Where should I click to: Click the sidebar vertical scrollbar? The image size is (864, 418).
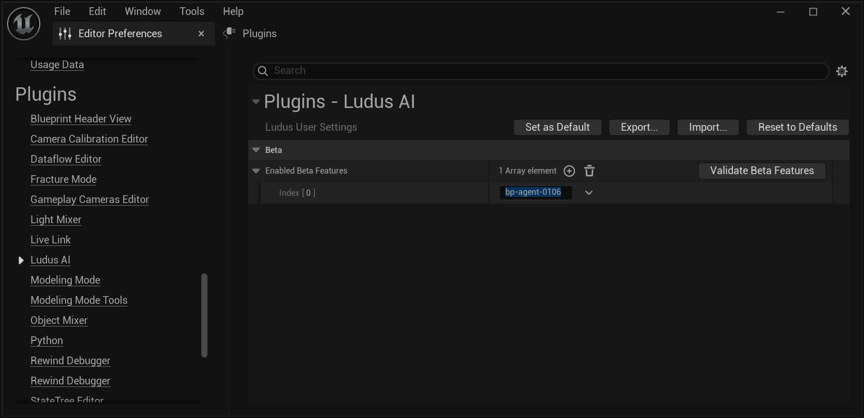[x=204, y=315]
